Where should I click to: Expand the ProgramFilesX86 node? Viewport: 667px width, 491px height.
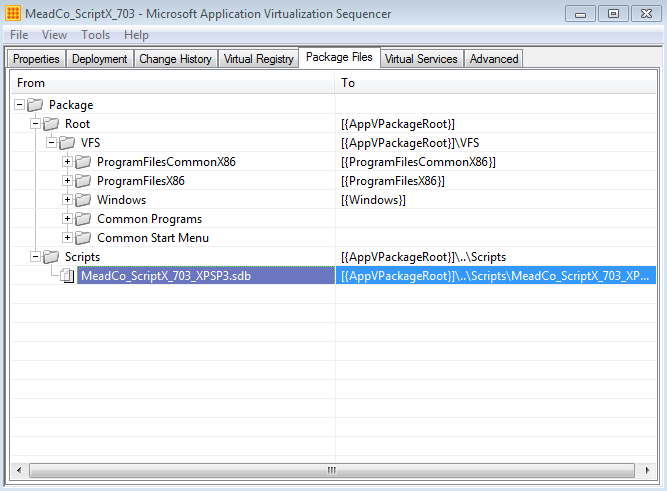pyautogui.click(x=67, y=180)
